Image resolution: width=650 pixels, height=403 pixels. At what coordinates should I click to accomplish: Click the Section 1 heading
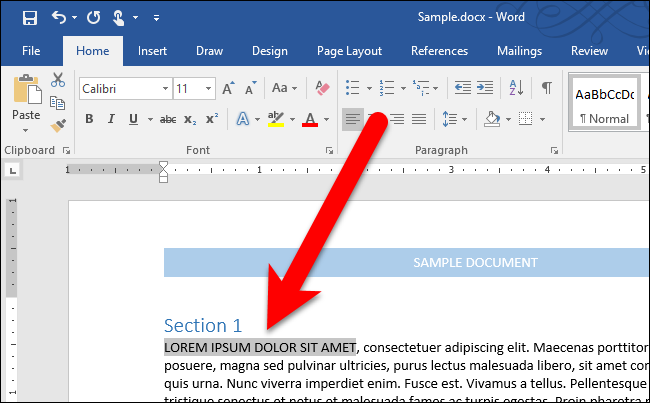tap(203, 325)
